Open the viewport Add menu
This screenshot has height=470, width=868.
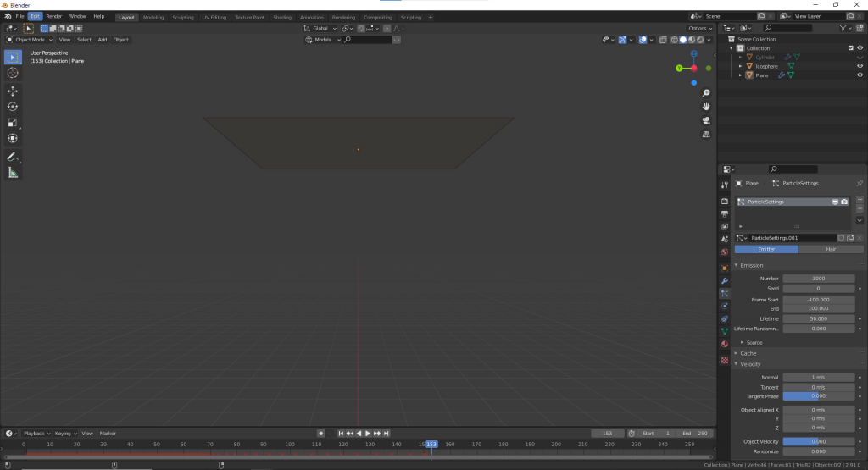point(103,40)
